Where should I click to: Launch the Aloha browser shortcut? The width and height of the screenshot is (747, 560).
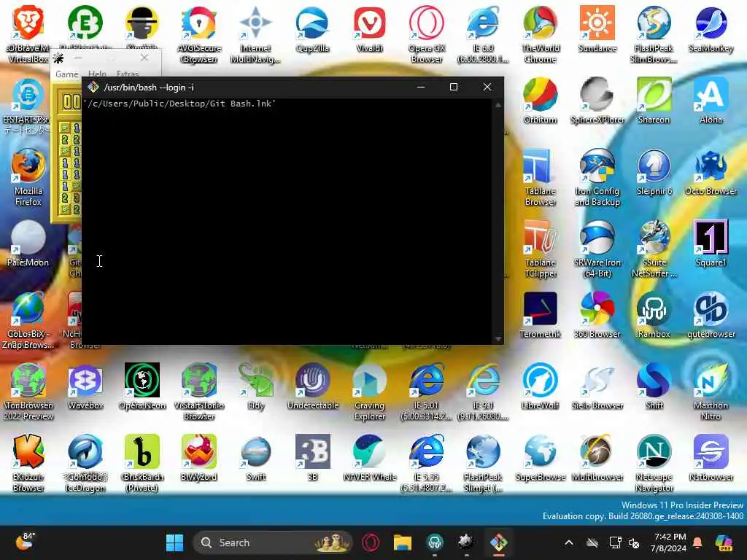(711, 101)
